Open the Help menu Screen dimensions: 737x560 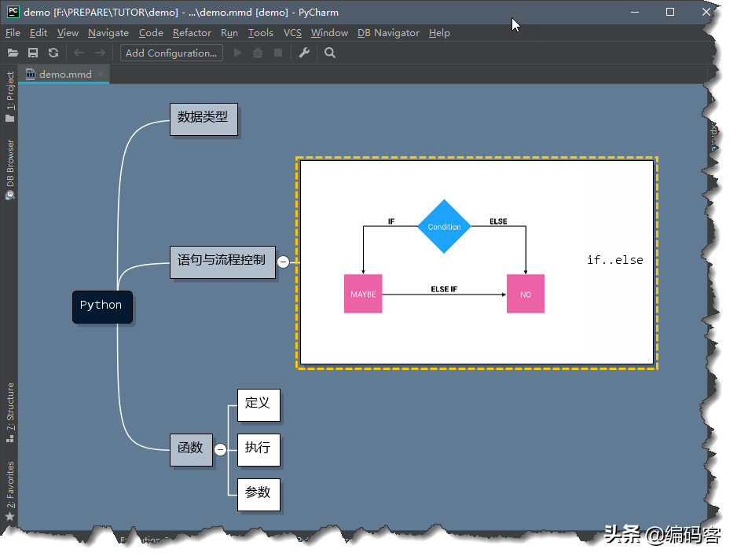(x=439, y=33)
